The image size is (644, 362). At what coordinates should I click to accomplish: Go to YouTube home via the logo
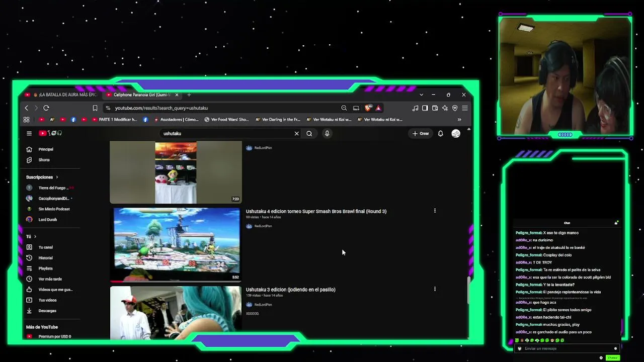50,133
